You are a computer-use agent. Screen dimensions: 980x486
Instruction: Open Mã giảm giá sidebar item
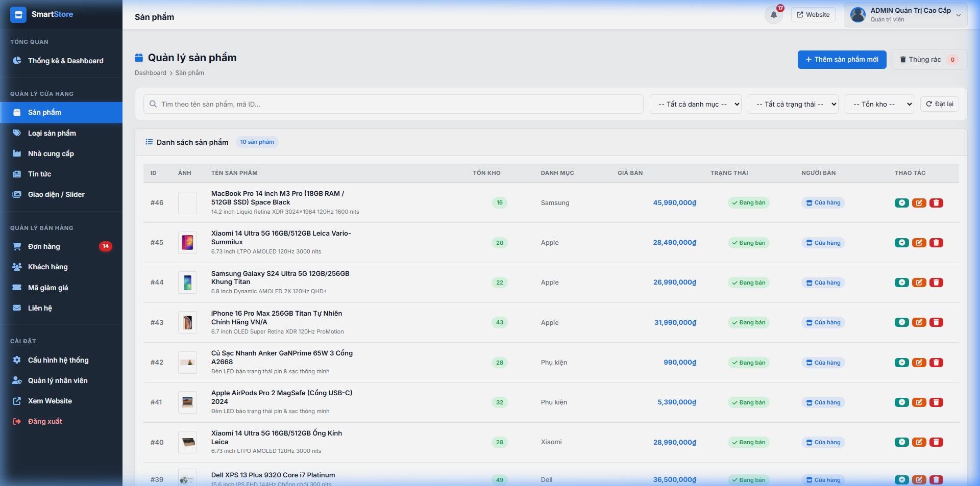[61, 288]
